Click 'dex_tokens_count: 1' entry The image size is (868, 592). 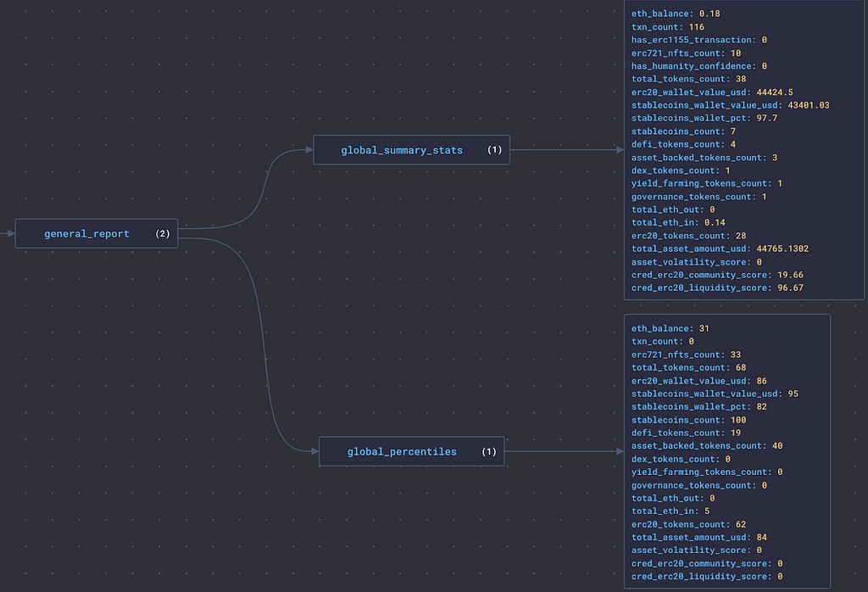point(681,170)
